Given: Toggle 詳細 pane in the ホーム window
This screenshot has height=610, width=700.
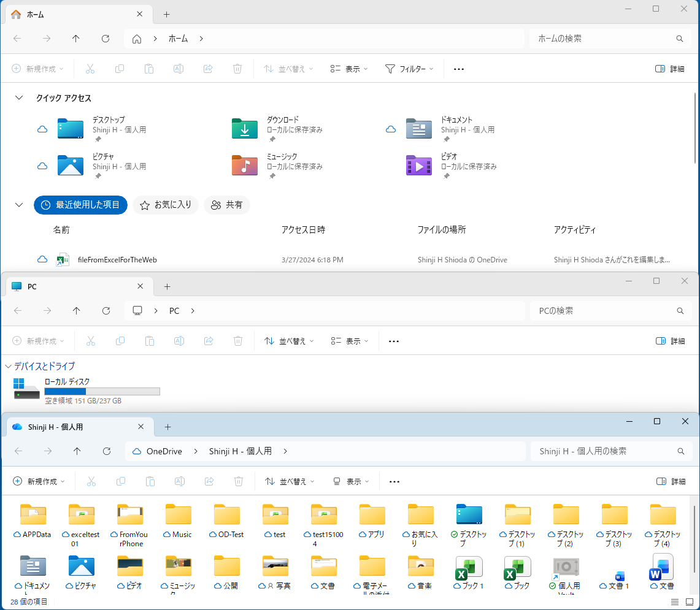Looking at the screenshot, I should [x=670, y=69].
